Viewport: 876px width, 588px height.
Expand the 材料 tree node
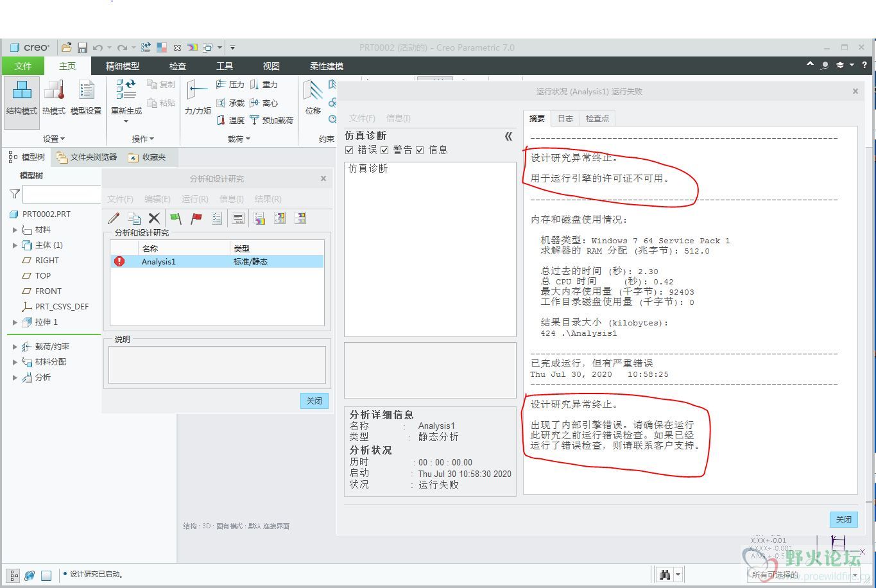click(15, 230)
